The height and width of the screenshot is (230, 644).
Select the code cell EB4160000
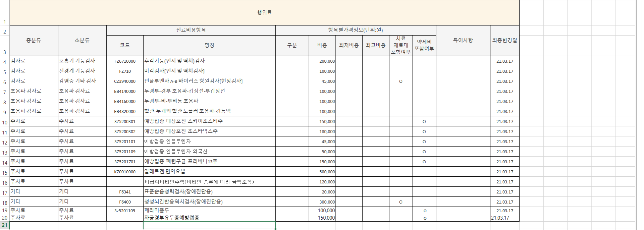click(x=125, y=101)
